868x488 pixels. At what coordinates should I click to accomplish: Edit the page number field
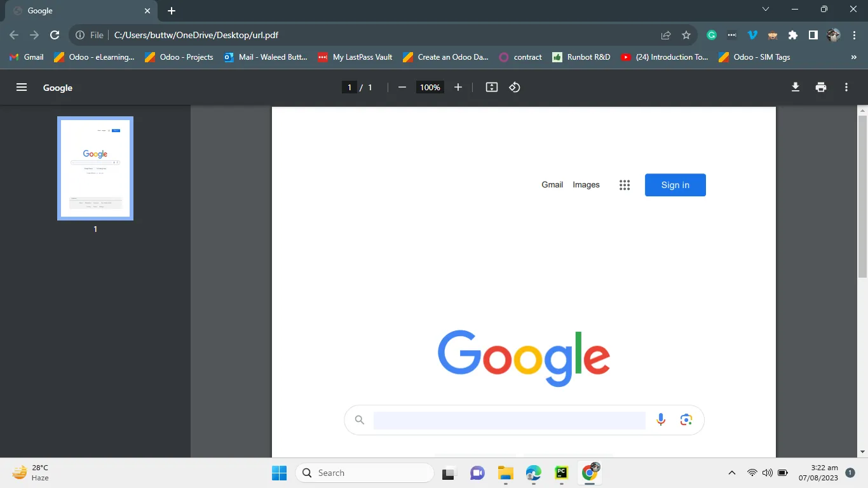(349, 88)
